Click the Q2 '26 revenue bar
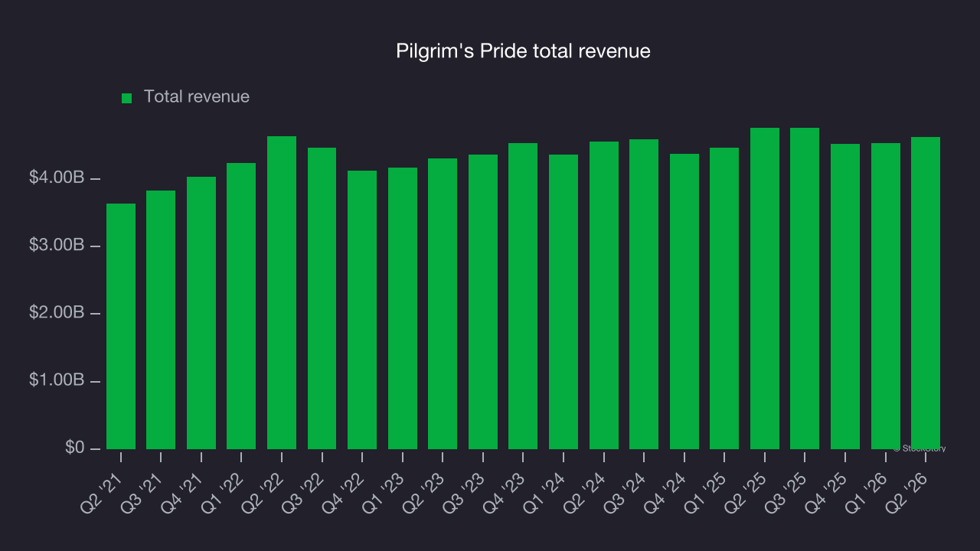Screen dimensions: 980x551 pyautogui.click(x=926, y=293)
